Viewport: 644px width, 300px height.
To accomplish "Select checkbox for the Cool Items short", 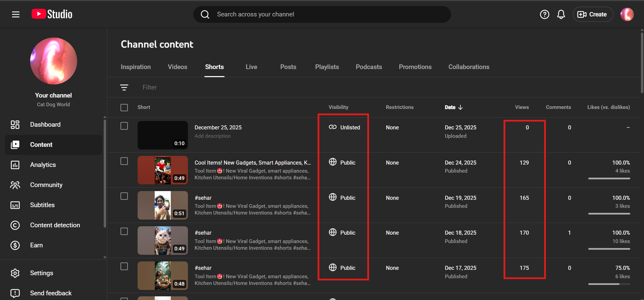I will pyautogui.click(x=124, y=161).
